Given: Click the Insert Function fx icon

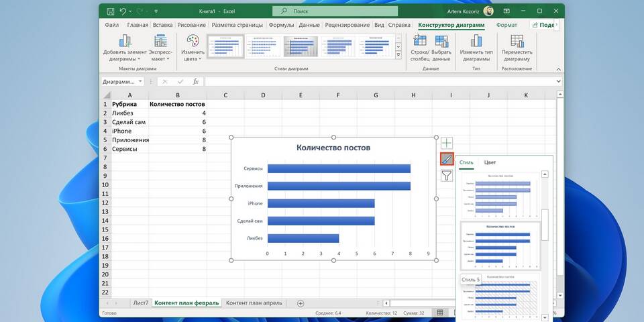Looking at the screenshot, I should [196, 82].
